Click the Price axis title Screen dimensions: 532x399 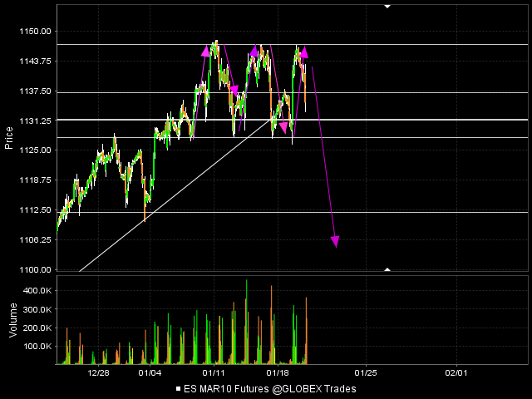click(x=9, y=138)
